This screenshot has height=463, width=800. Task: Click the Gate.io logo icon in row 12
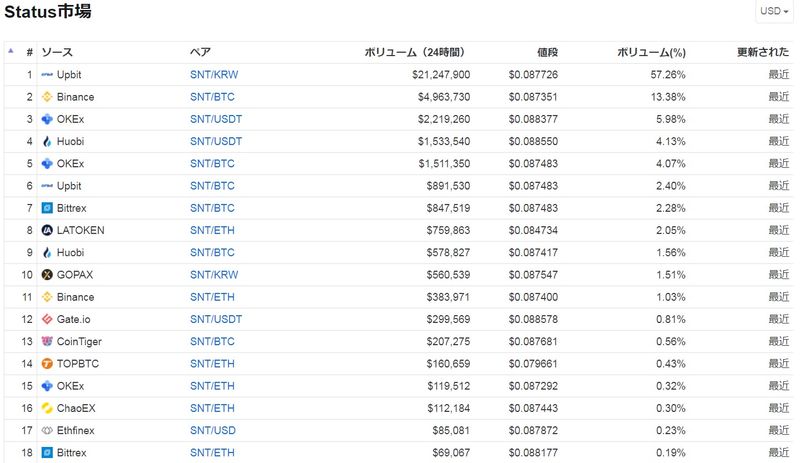(x=47, y=319)
